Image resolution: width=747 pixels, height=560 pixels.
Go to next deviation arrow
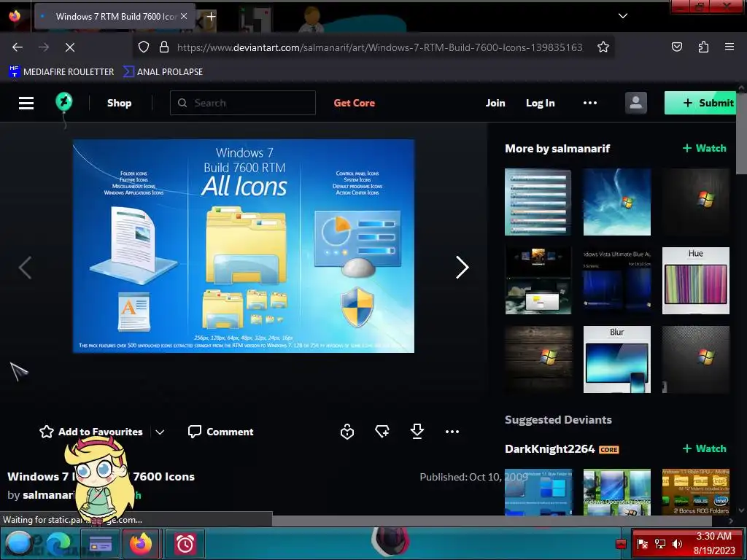(x=462, y=267)
